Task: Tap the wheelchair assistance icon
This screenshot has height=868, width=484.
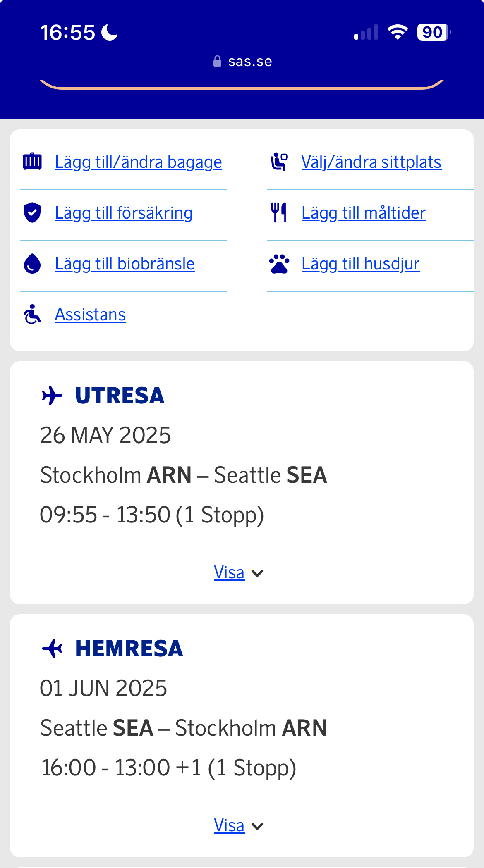Action: click(32, 315)
